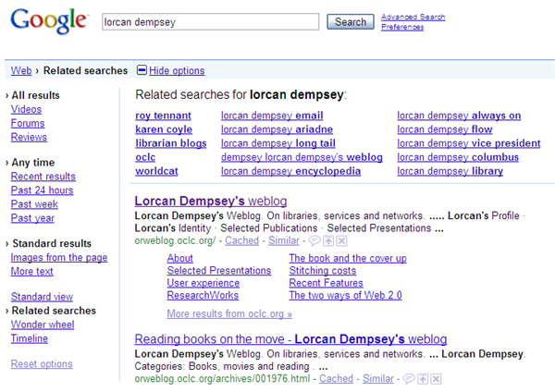Open Advanced Search
This screenshot has height=392, width=555.
[413, 17]
